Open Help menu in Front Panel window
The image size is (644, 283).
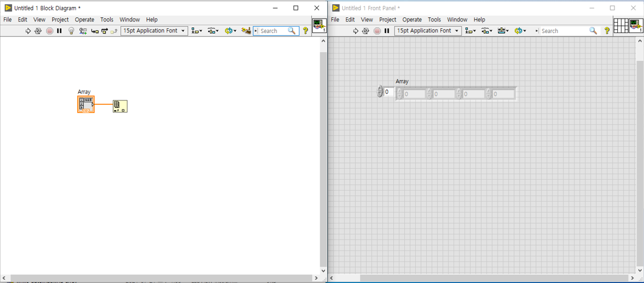point(480,19)
